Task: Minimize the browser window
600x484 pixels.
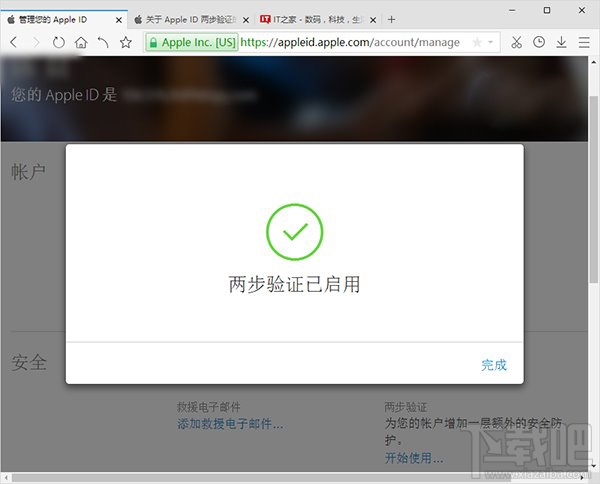Action: (512, 10)
